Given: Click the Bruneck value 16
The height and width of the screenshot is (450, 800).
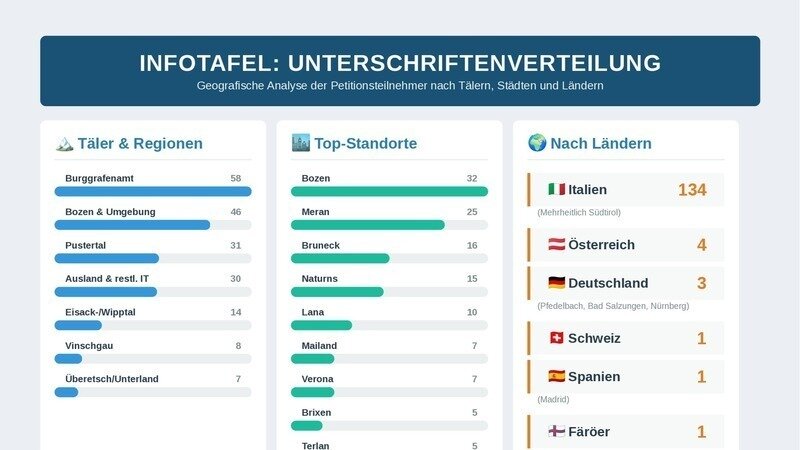Looking at the screenshot, I should (x=472, y=245).
